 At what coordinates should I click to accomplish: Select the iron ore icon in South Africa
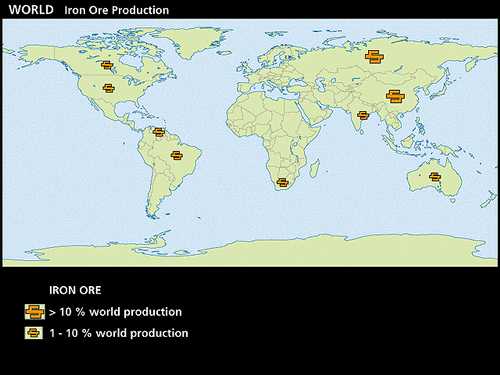click(282, 183)
